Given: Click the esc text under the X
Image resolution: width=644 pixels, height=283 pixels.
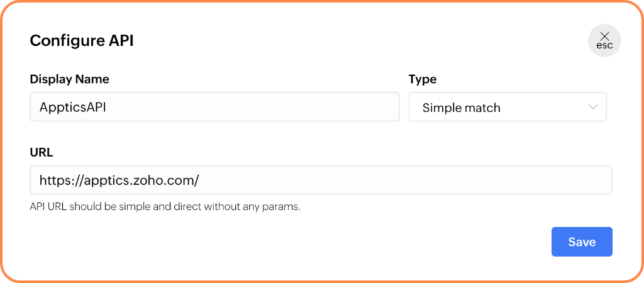Looking at the screenshot, I should pyautogui.click(x=604, y=47).
